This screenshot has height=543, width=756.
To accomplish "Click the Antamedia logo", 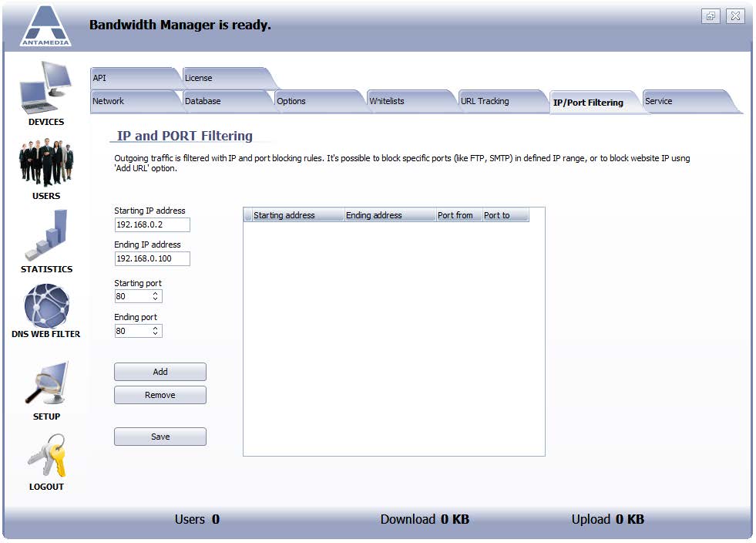I will click(45, 26).
